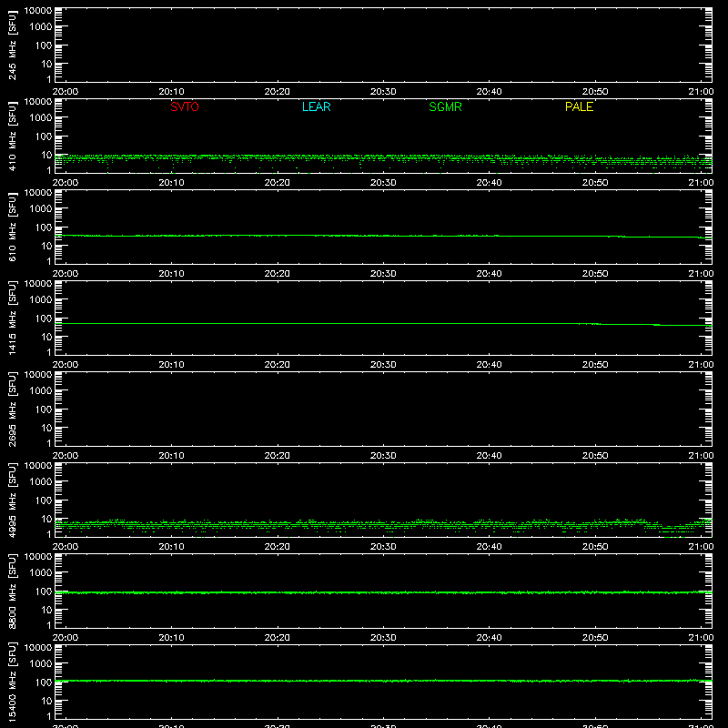
Task: Click 20:30 tick label under 245 MHz panel
Action: coord(383,92)
